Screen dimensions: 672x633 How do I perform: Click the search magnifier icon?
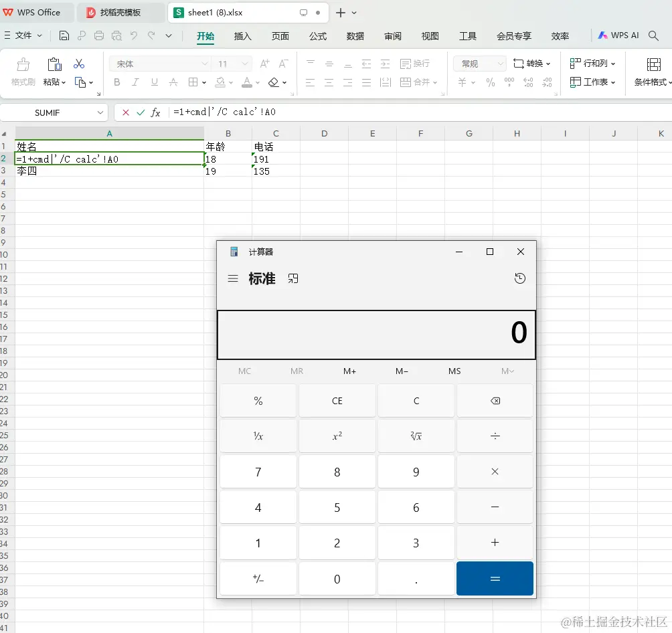click(653, 35)
